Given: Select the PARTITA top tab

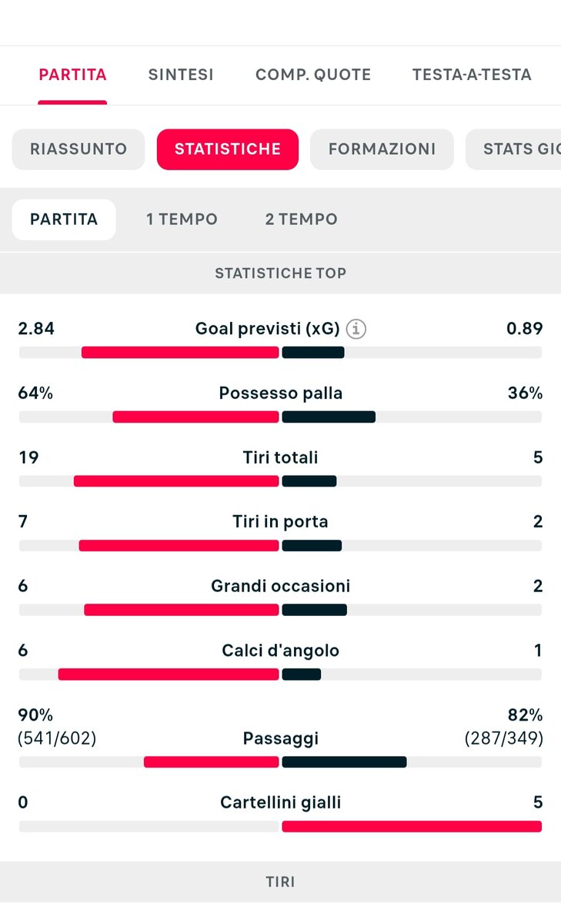Looking at the screenshot, I should (72, 75).
